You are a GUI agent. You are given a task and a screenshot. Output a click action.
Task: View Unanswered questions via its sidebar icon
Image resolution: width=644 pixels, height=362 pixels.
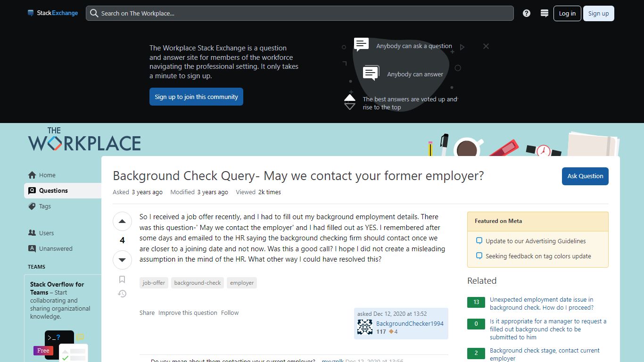pyautogui.click(x=32, y=248)
